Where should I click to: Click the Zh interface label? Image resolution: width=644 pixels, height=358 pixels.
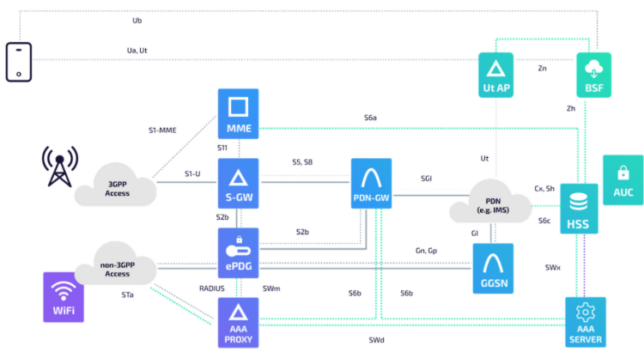(571, 108)
